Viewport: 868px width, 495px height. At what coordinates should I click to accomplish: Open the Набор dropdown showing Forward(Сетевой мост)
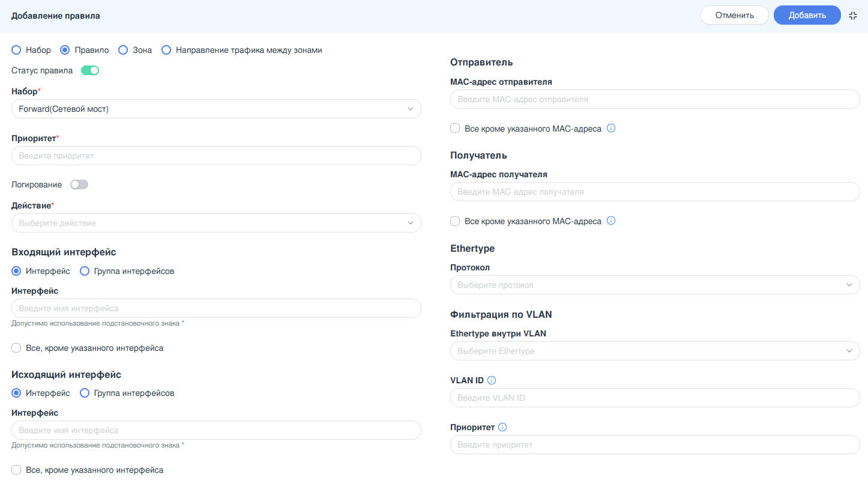click(216, 109)
